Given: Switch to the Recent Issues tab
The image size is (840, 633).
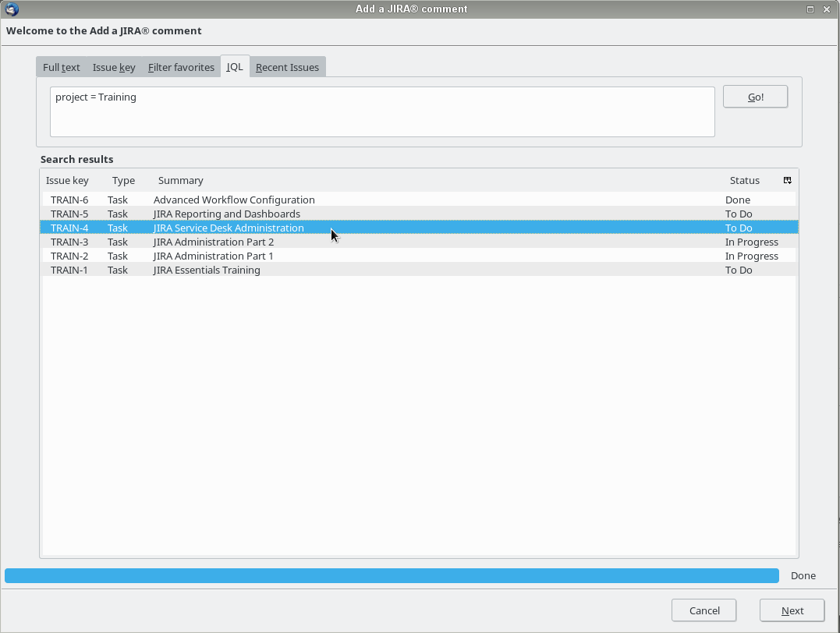Looking at the screenshot, I should click(x=287, y=67).
